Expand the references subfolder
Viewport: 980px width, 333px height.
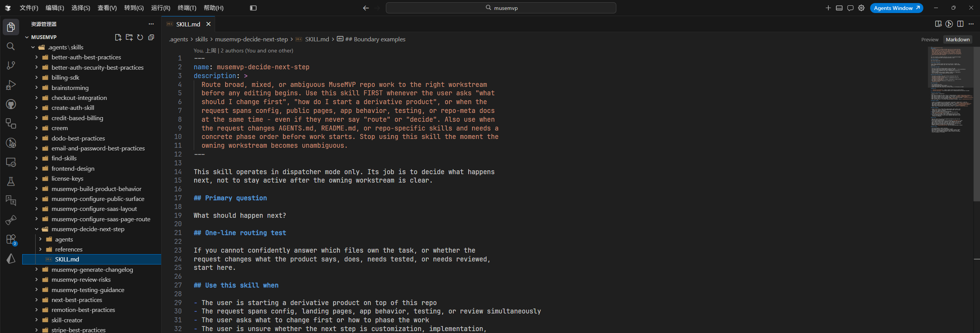[40, 249]
